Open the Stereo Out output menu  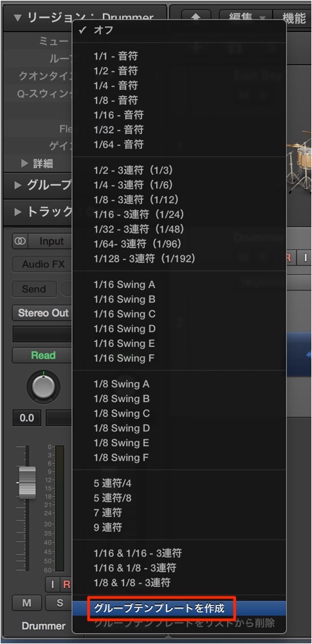point(42,314)
